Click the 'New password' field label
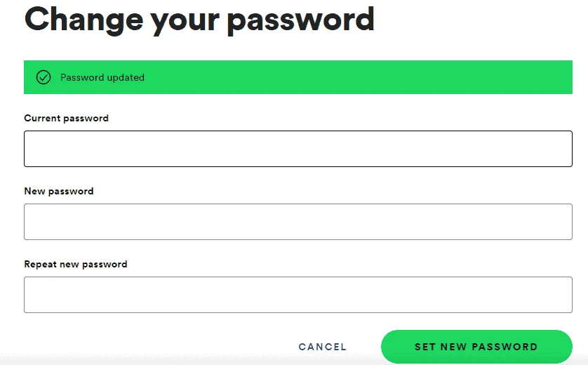This screenshot has width=588, height=365. point(59,192)
